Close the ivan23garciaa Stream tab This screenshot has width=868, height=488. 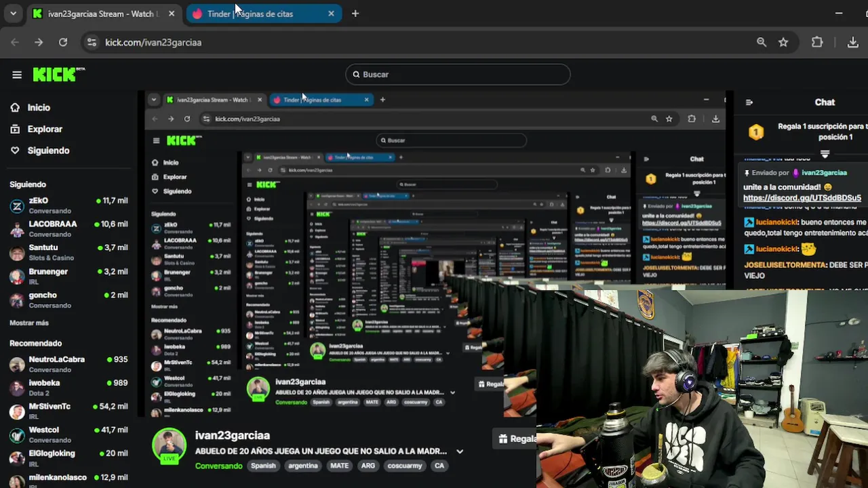coord(172,14)
